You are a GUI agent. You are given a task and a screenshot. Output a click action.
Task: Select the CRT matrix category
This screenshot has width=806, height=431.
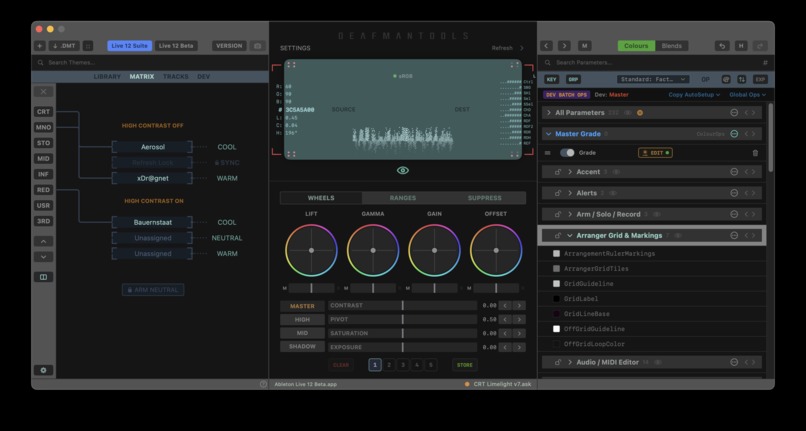(x=43, y=112)
